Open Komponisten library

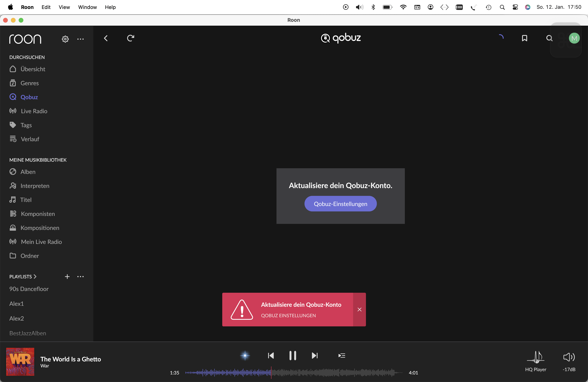point(32,214)
